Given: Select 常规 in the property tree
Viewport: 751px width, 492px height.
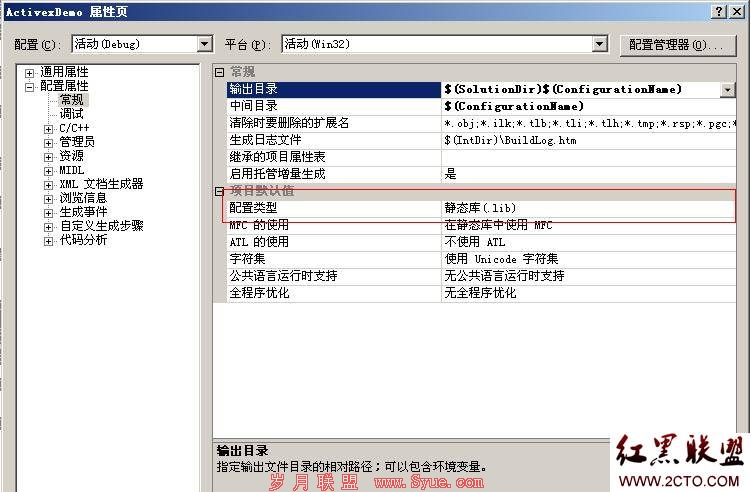Looking at the screenshot, I should pos(71,100).
